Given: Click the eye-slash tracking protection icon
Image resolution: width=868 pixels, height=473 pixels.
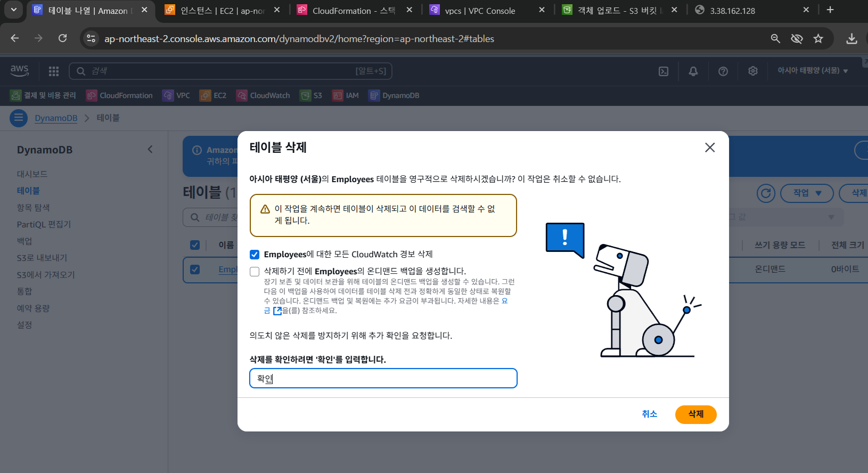Looking at the screenshot, I should tap(797, 38).
